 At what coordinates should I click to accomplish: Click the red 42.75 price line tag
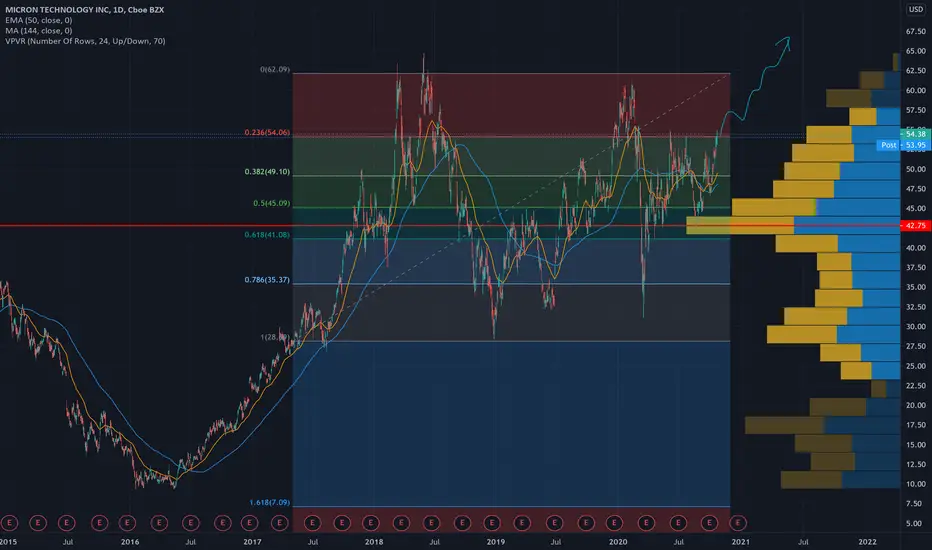pyautogui.click(x=915, y=225)
